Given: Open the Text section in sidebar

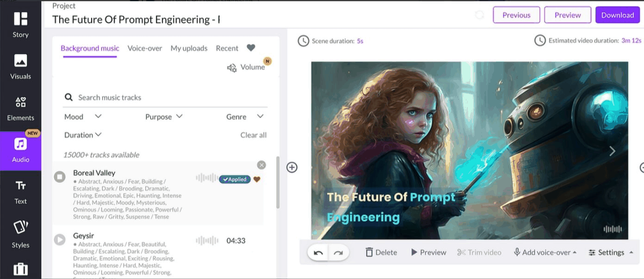Looking at the screenshot, I should tap(20, 192).
